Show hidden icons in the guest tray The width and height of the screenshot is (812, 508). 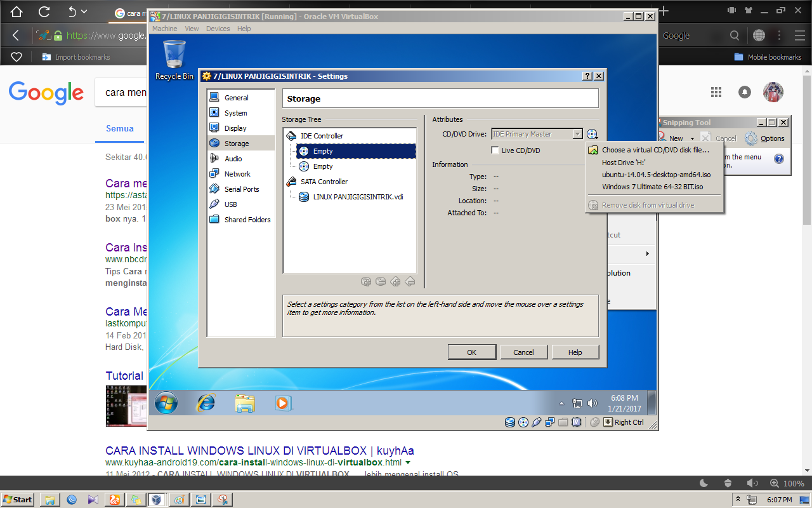point(561,404)
